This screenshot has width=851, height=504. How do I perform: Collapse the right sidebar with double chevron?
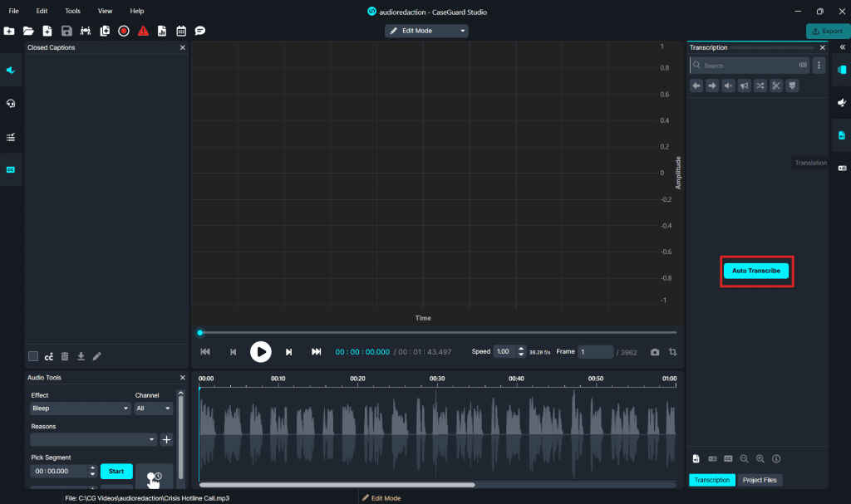(x=841, y=47)
